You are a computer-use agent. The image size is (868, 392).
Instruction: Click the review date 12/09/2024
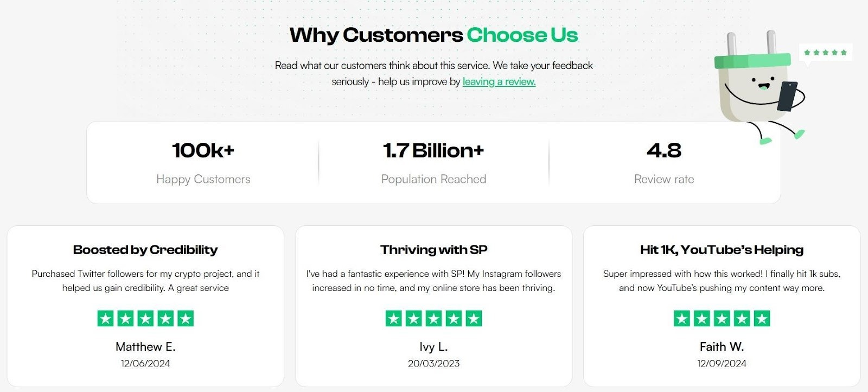(722, 363)
